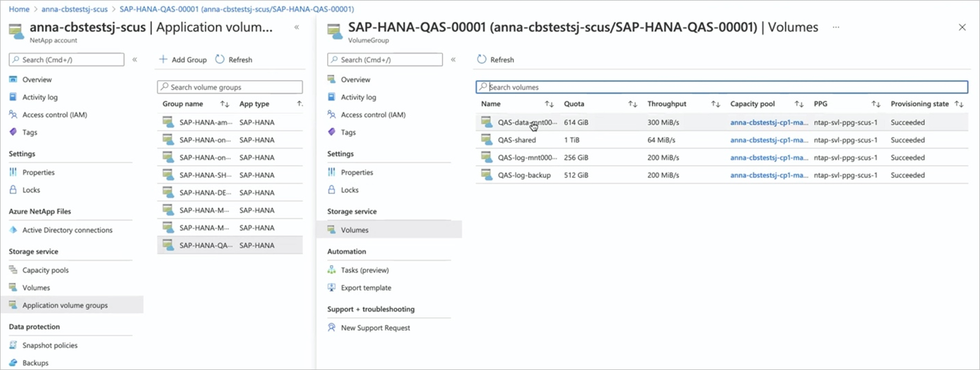Click capacity pool link for QAS-shared

point(769,140)
